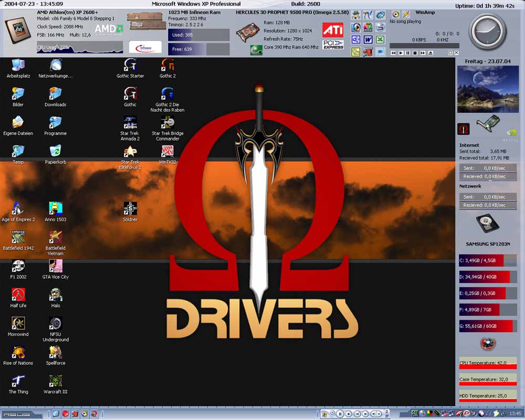Launch Star Trek Bridge Commander
The width and height of the screenshot is (525, 420).
(167, 128)
